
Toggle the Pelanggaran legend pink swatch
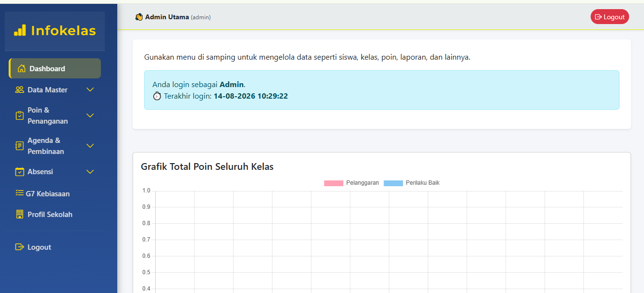[x=334, y=183]
